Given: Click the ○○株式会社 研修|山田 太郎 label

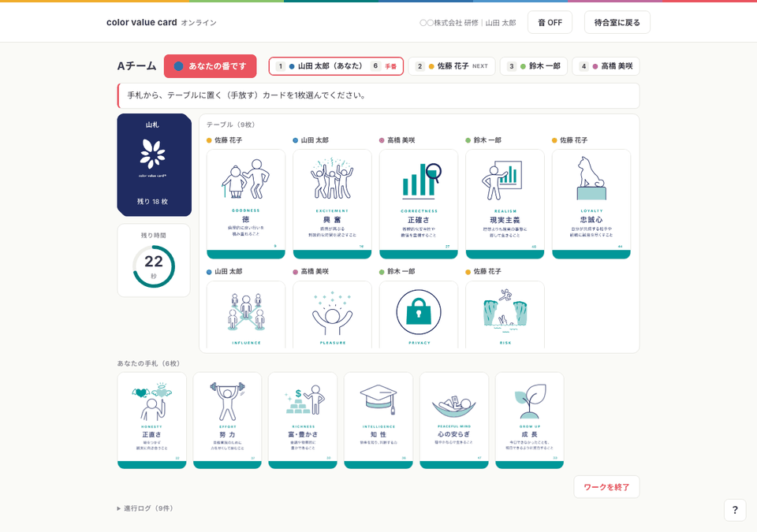Looking at the screenshot, I should point(468,23).
